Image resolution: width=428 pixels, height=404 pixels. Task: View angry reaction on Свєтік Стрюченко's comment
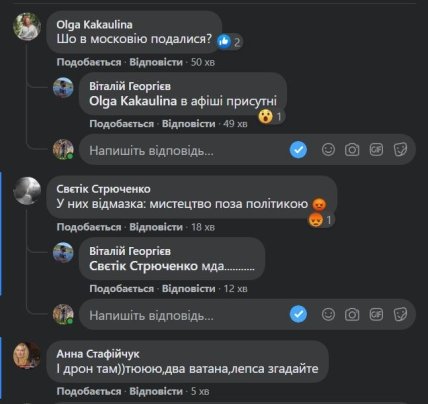(x=321, y=220)
